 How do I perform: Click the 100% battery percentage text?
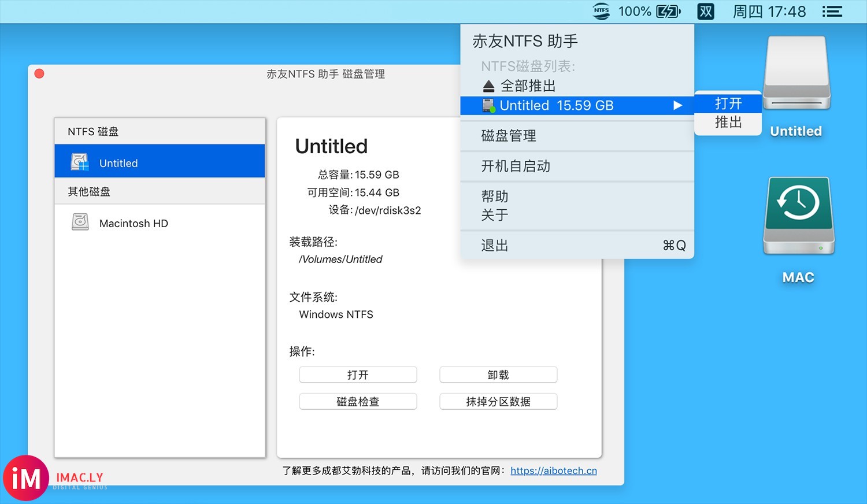click(635, 12)
